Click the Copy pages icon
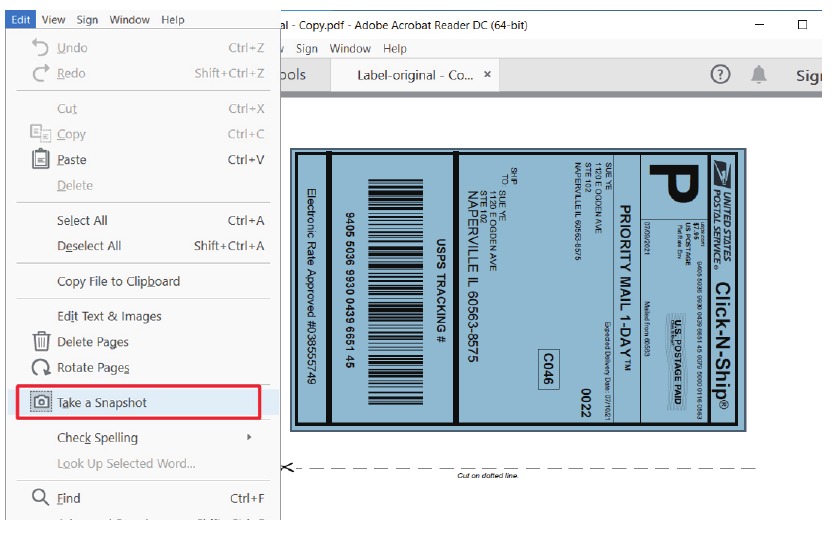The width and height of the screenshot is (834, 538). click(x=40, y=133)
